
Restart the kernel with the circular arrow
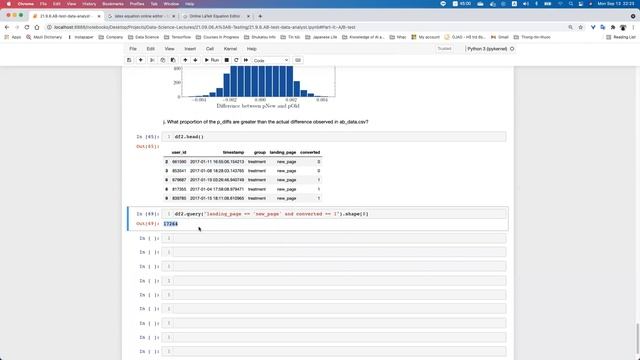pos(236,60)
